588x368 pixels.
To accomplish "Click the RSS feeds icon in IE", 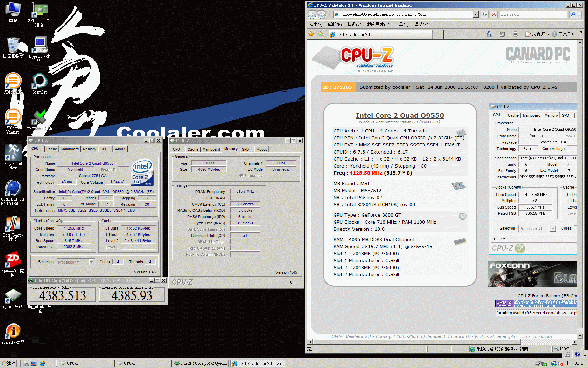I will click(502, 34).
